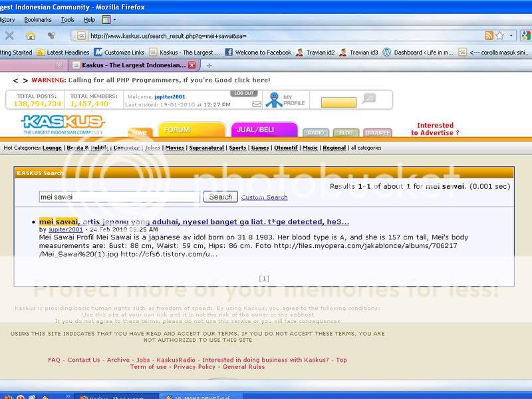Open jupiter2001 profile link in Welcome box
Image resolution: width=532 pixels, height=399 pixels.
[170, 96]
